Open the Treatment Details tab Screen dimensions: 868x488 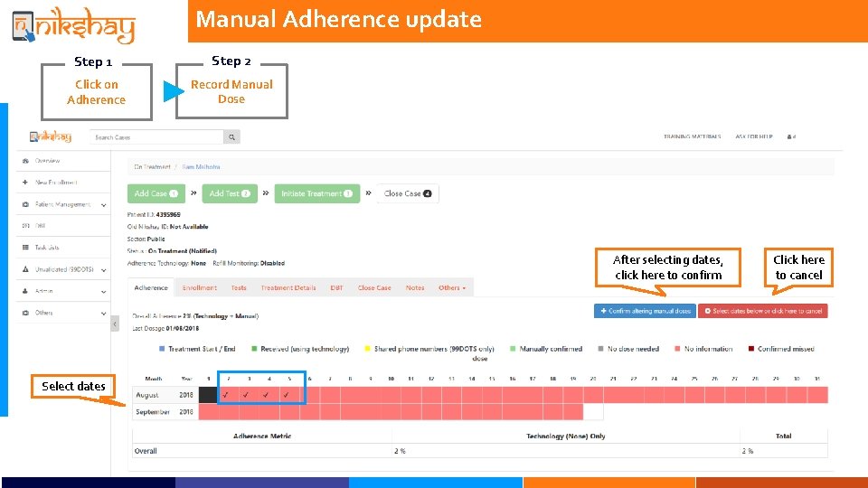288,287
